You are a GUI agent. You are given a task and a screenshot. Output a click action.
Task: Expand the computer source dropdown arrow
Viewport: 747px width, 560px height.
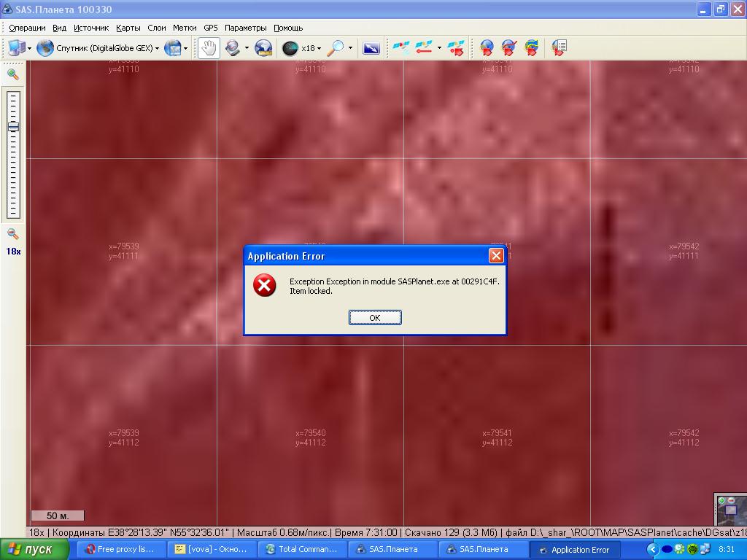tap(29, 49)
